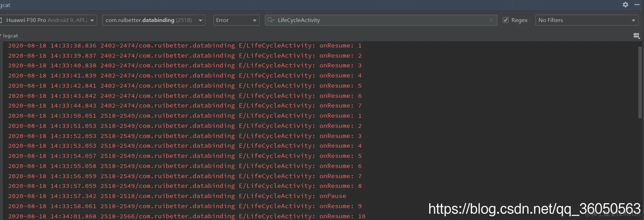This screenshot has width=644, height=220.
Task: Select log line 14:33:38.836 onResume: 1
Action: [185, 45]
